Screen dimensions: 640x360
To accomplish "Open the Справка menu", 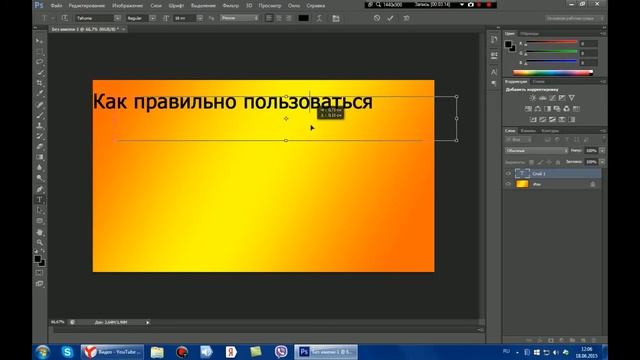I will [316, 6].
